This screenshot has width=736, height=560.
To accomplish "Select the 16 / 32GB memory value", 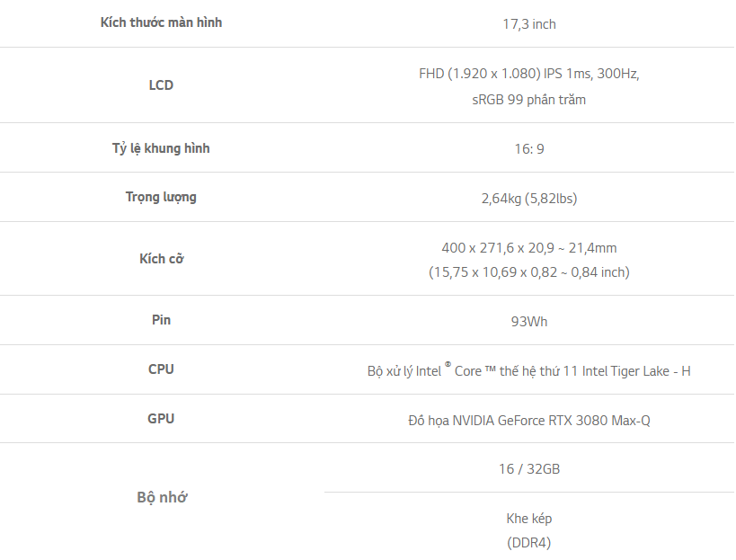I will coord(529,469).
